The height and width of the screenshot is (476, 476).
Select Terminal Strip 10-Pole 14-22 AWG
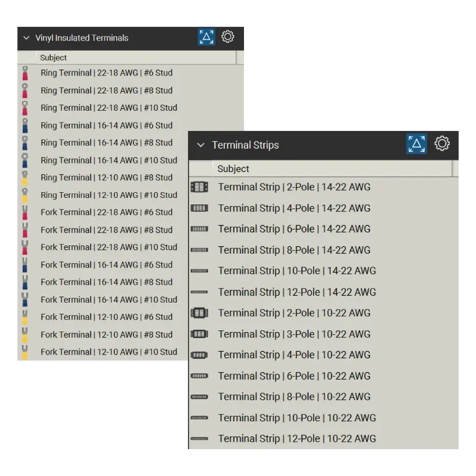(x=297, y=271)
